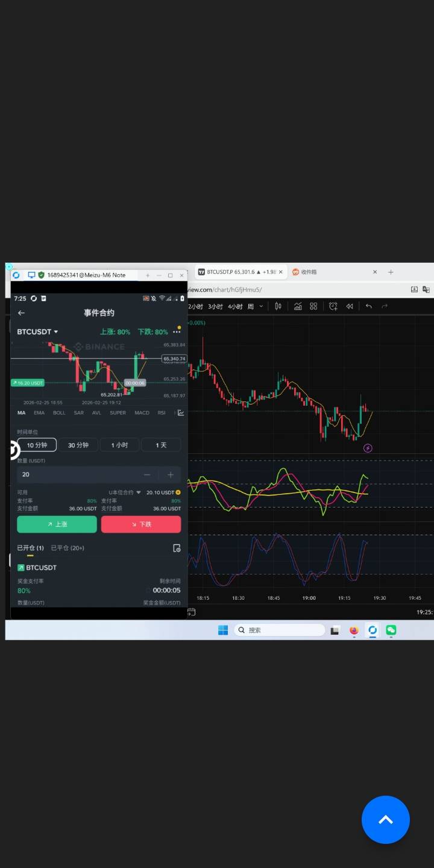Open the U本位合约 account dropdown
Viewport: 434px width, 868px height.
pyautogui.click(x=125, y=492)
